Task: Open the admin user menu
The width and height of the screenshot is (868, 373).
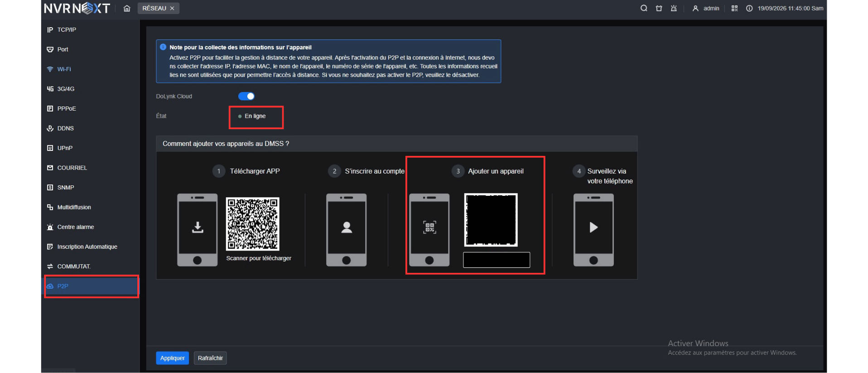Action: pyautogui.click(x=706, y=8)
